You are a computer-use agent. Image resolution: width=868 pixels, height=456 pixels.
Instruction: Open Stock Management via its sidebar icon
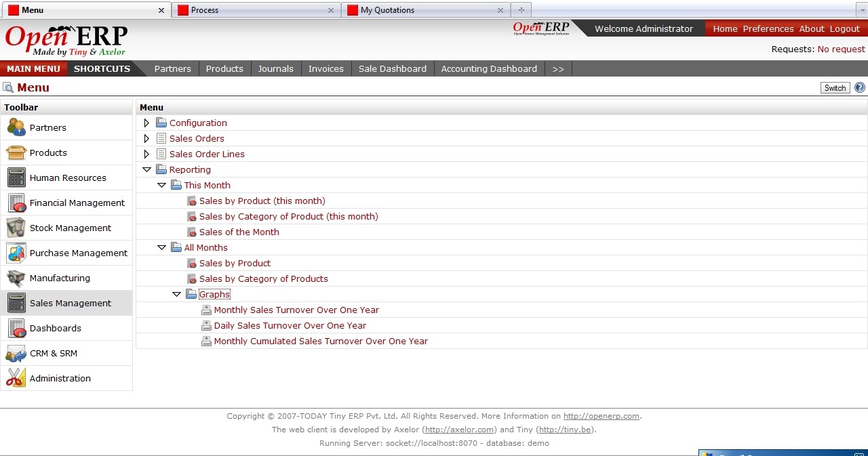[16, 228]
